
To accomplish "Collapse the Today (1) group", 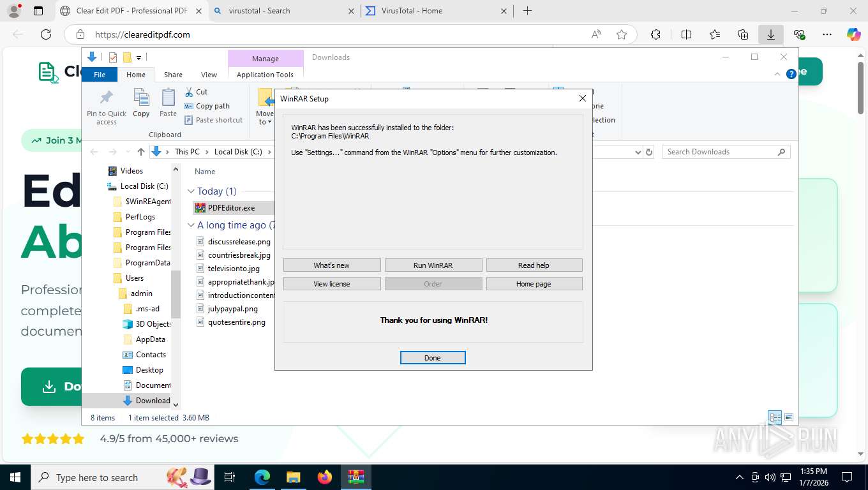I will tap(191, 191).
